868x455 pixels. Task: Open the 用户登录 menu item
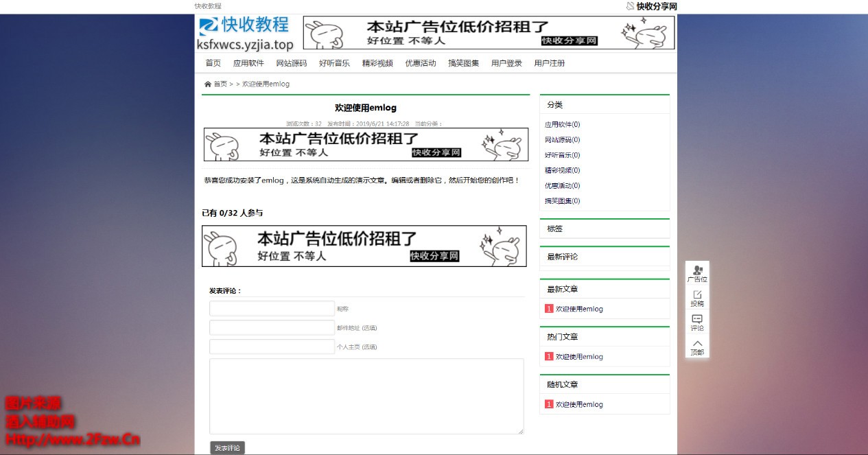[506, 63]
